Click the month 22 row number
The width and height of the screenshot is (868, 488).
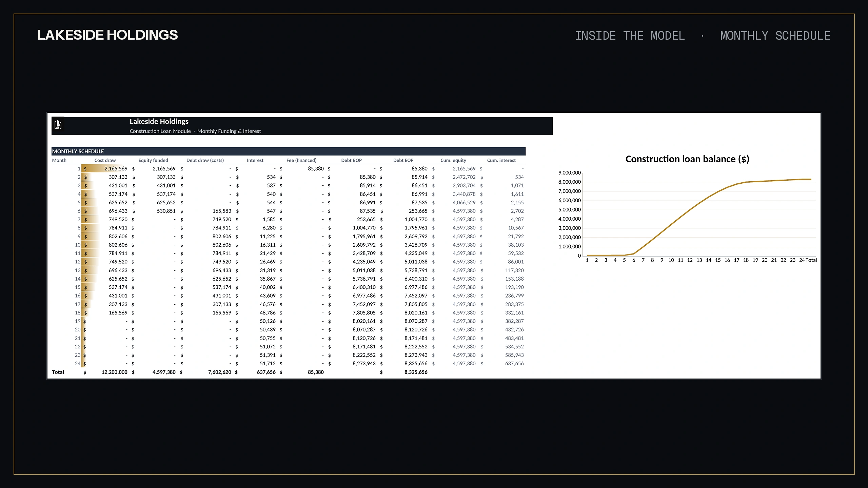tap(78, 347)
